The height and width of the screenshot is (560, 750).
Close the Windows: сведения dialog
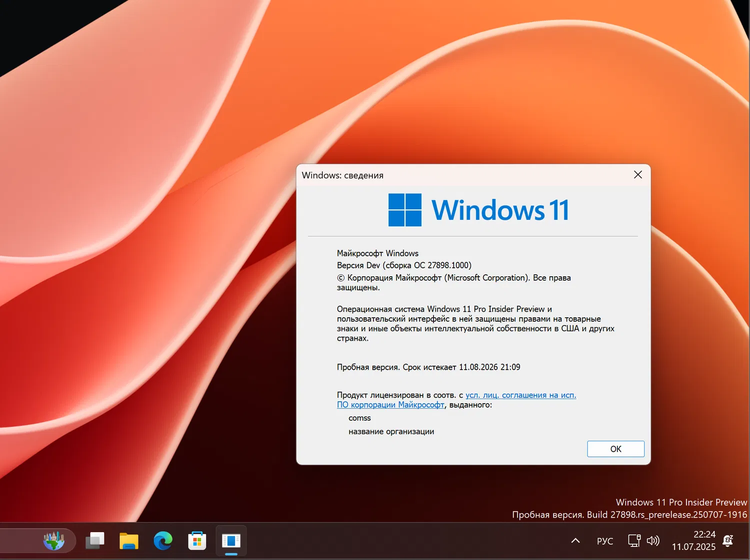point(637,175)
